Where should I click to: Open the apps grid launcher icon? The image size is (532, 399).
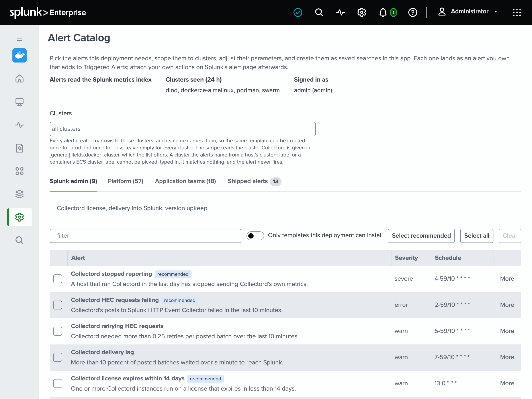(x=517, y=12)
